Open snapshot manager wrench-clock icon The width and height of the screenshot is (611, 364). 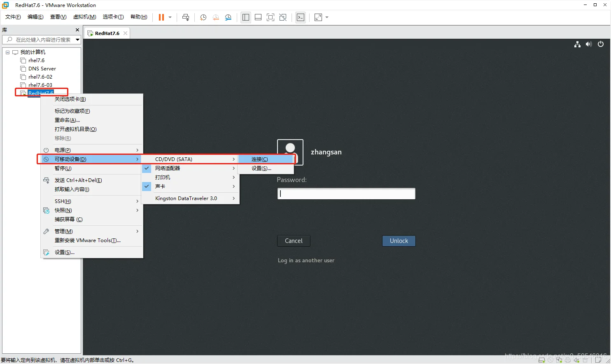coord(228,17)
